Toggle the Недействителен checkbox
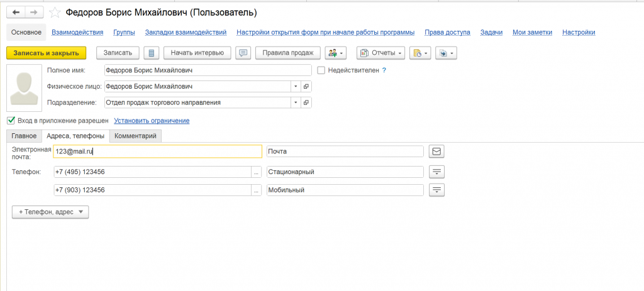 [x=321, y=70]
